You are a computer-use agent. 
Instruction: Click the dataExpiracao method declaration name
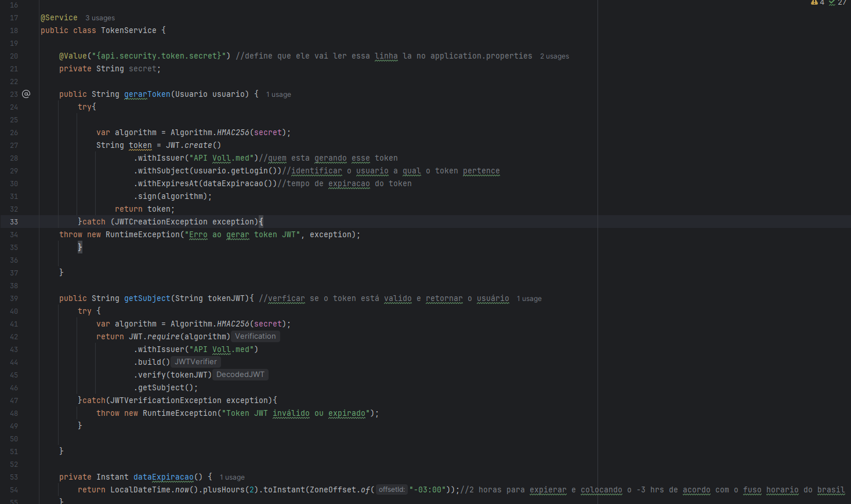[164, 477]
